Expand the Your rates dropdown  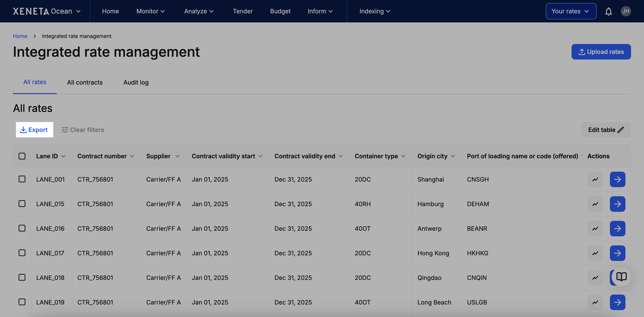571,11
